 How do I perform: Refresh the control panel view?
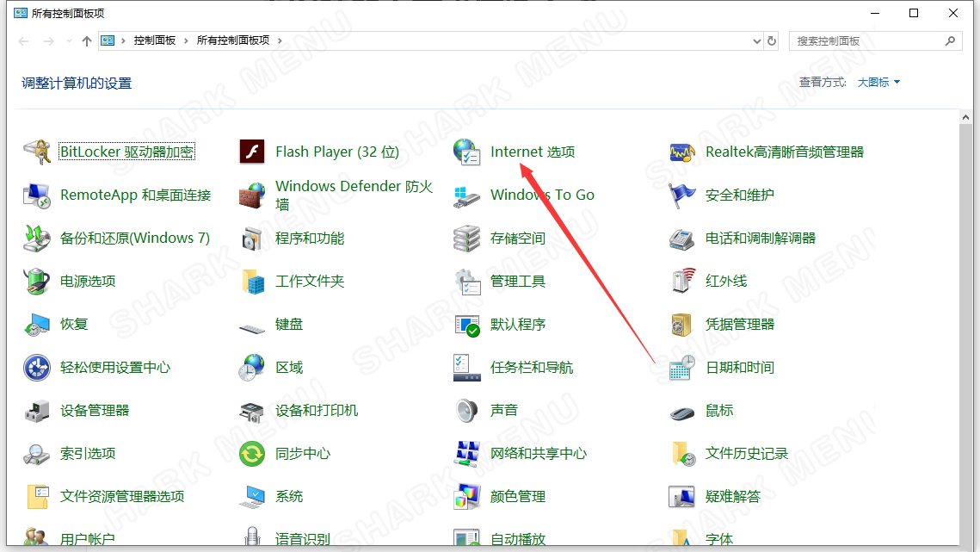[x=772, y=41]
